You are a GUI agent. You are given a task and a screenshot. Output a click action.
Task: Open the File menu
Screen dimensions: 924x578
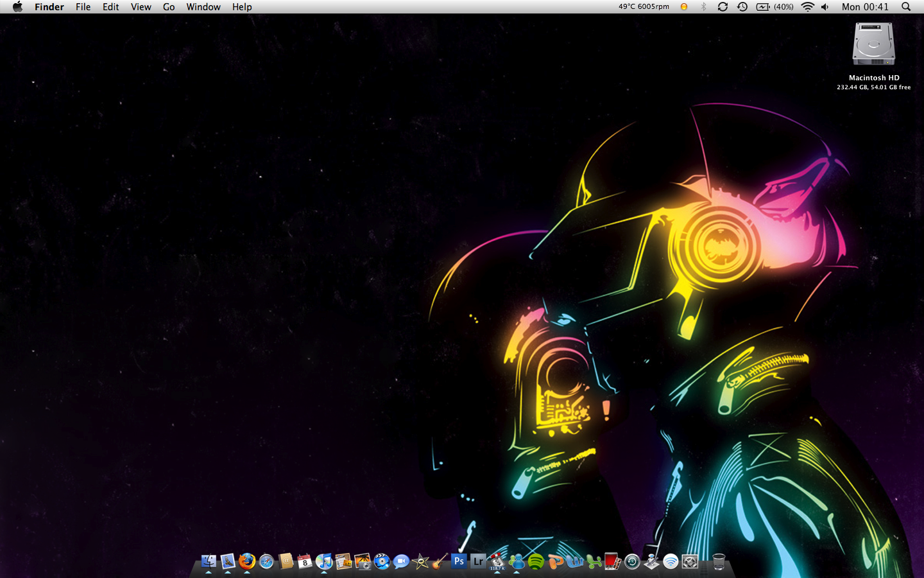coord(83,6)
